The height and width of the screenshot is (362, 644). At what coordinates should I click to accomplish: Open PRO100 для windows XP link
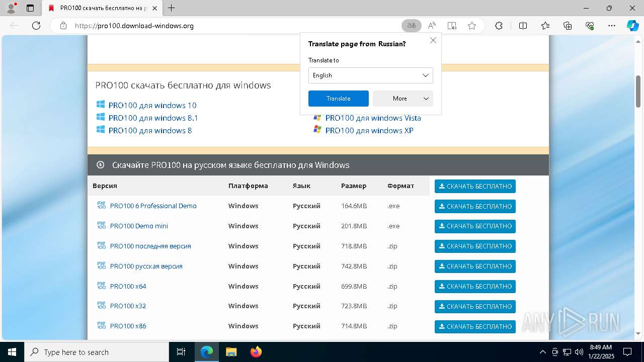coord(369,130)
